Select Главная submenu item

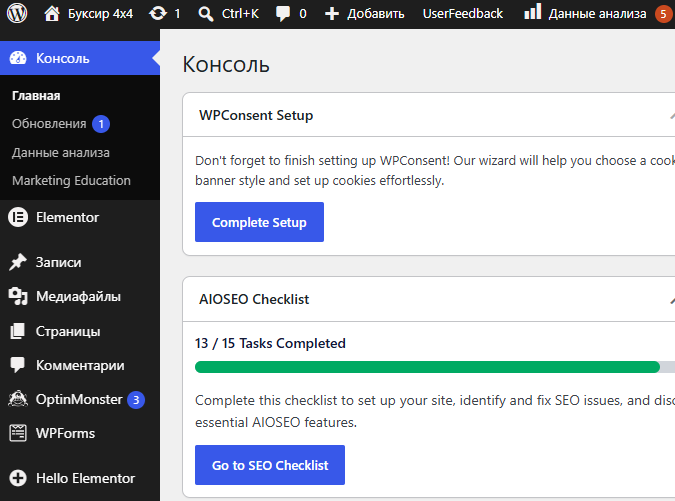point(36,96)
